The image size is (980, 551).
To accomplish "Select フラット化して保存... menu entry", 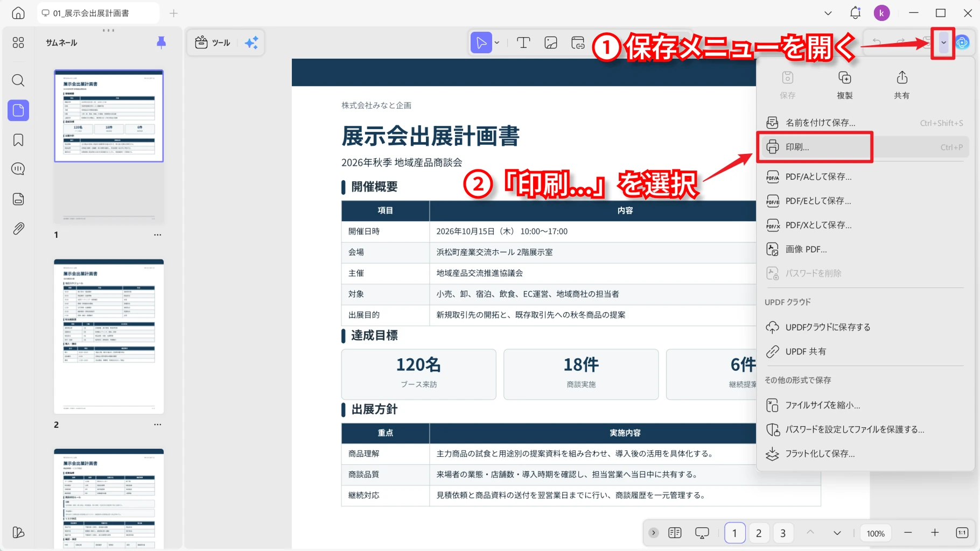I will point(864,454).
